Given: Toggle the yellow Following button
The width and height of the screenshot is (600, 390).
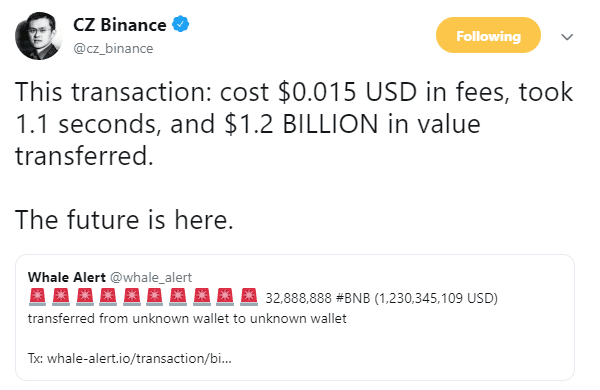Looking at the screenshot, I should click(x=488, y=35).
